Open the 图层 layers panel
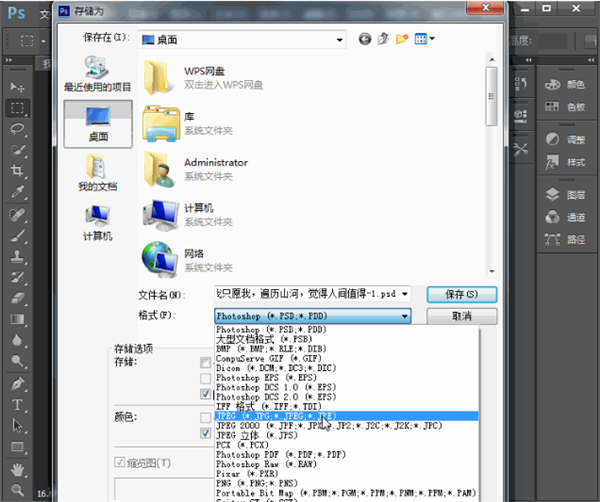The image size is (600, 502). (x=565, y=195)
